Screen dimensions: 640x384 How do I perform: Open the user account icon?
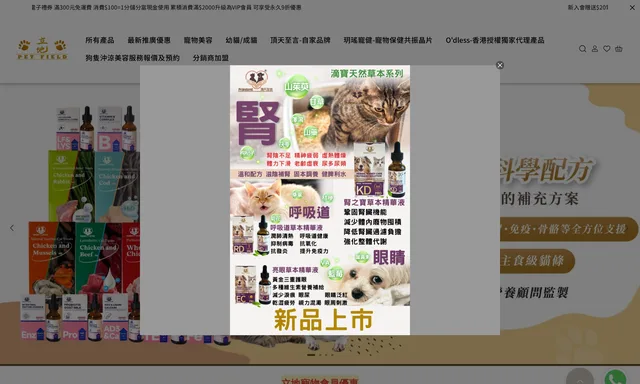click(x=595, y=49)
